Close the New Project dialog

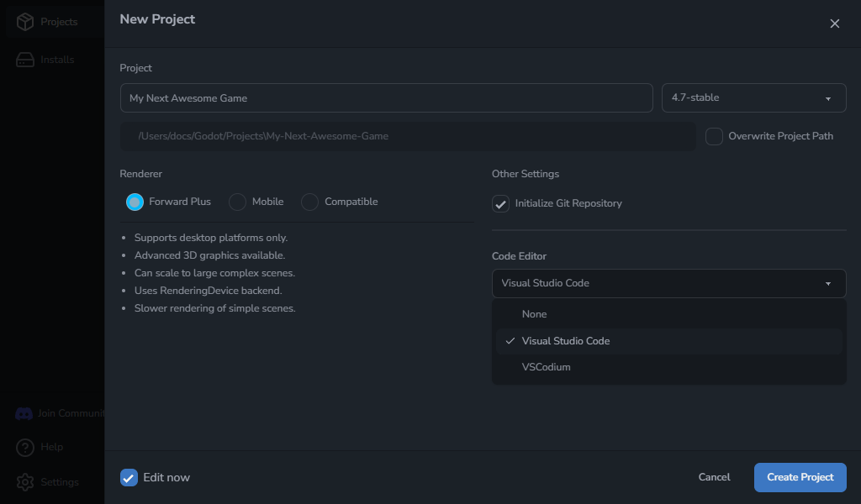[835, 24]
